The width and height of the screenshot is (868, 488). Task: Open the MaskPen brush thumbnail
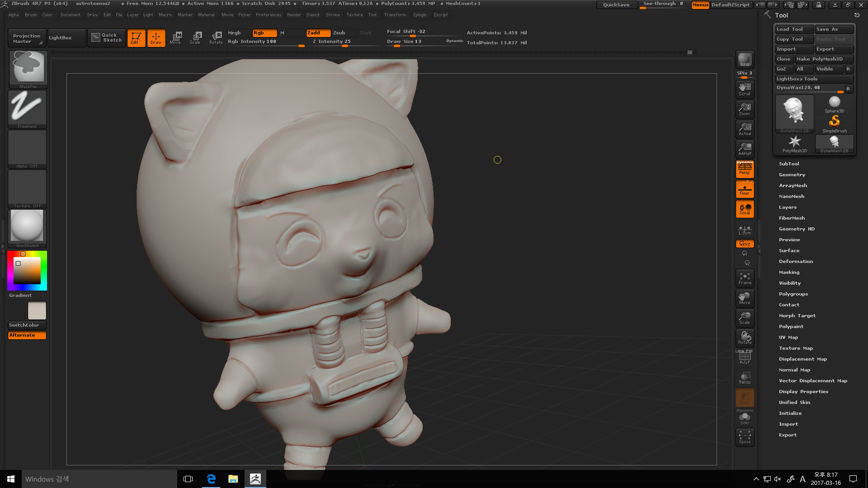(x=28, y=69)
